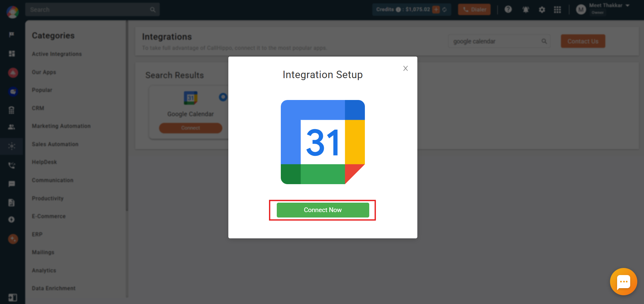Open the circular arrow icon in sidebar
Screen dimensions: 644x304
(12, 219)
